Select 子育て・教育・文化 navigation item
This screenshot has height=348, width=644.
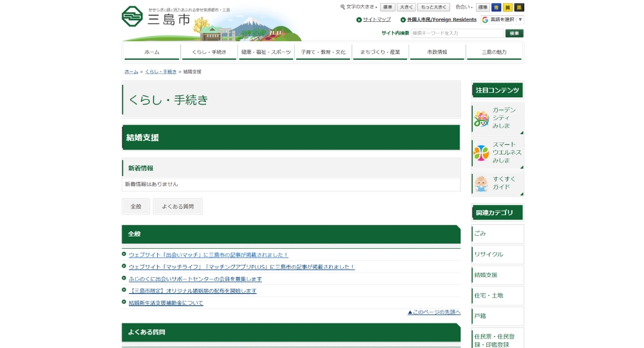click(x=323, y=52)
